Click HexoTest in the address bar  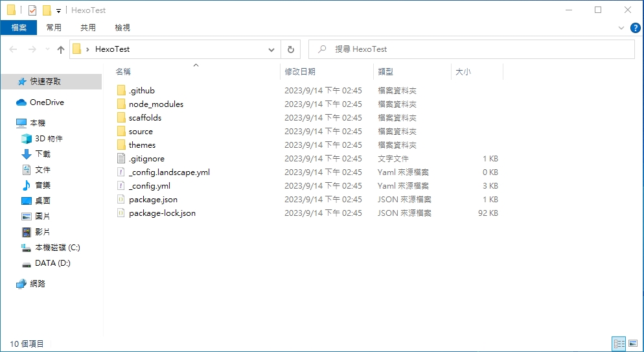pyautogui.click(x=112, y=49)
